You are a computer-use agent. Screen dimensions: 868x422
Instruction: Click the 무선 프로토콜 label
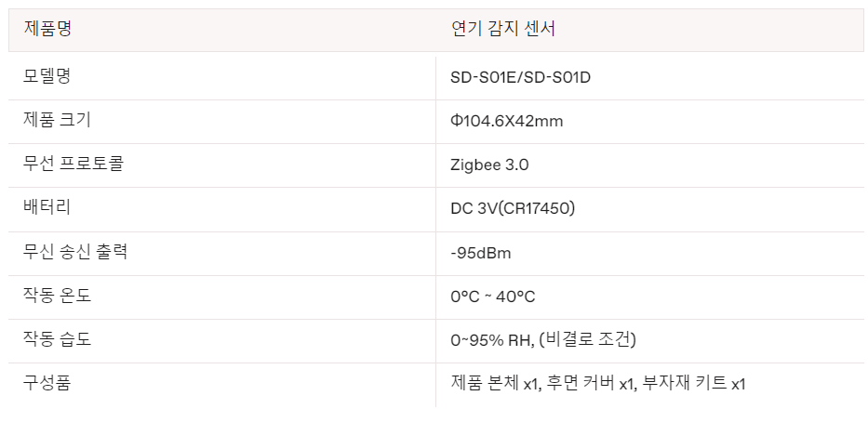click(73, 165)
